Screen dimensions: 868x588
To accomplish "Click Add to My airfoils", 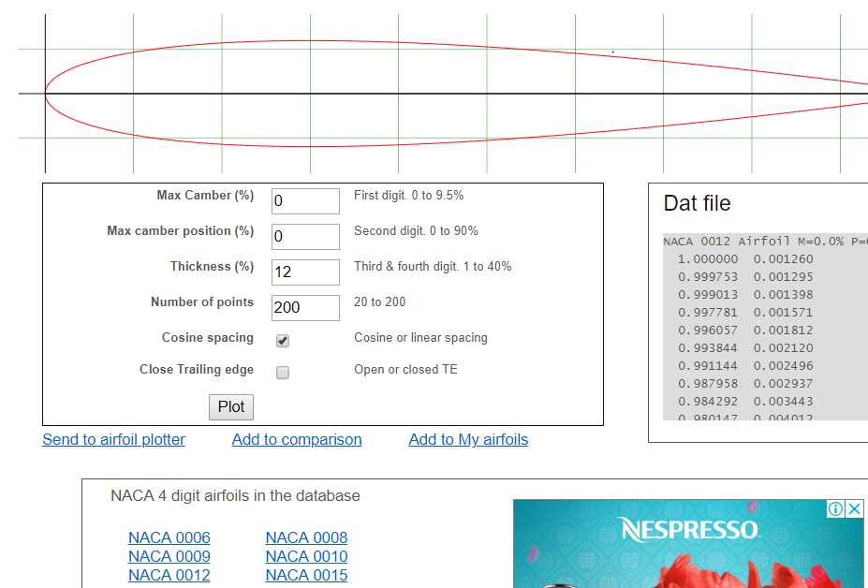I will [467, 439].
